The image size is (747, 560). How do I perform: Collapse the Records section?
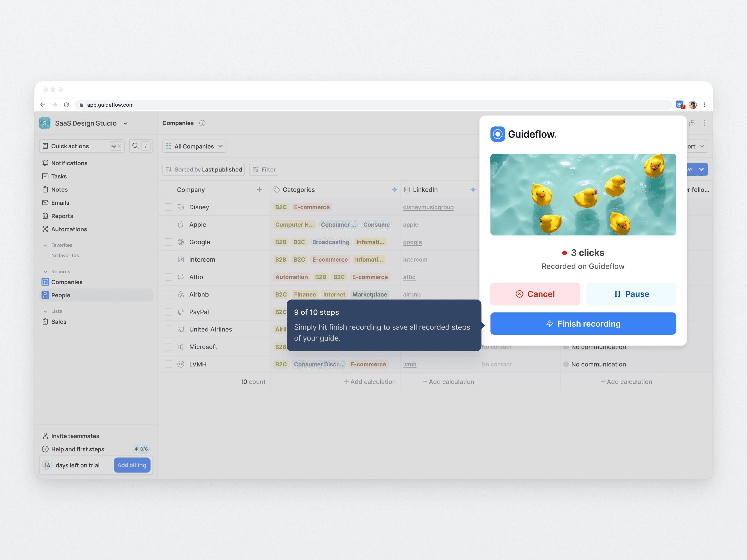coord(45,272)
